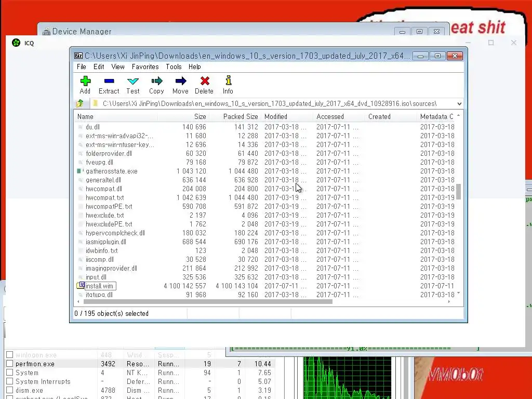This screenshot has height=399, width=532.
Task: Select iiscomp.dll in the list
Action: coord(100,259)
